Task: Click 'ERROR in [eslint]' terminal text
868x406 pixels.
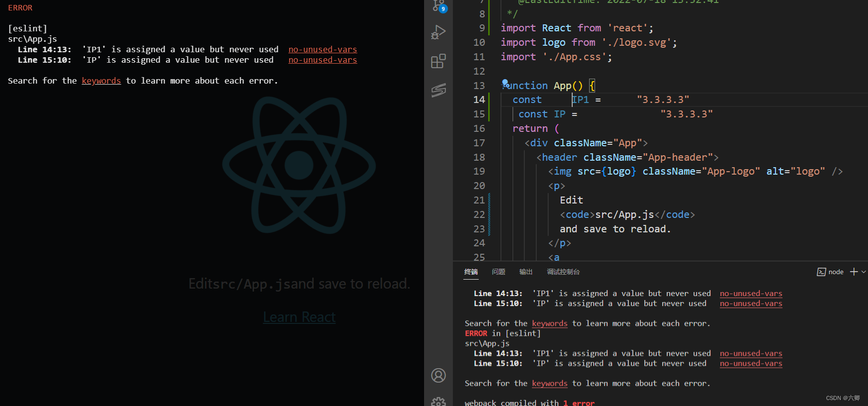Action: (503, 333)
